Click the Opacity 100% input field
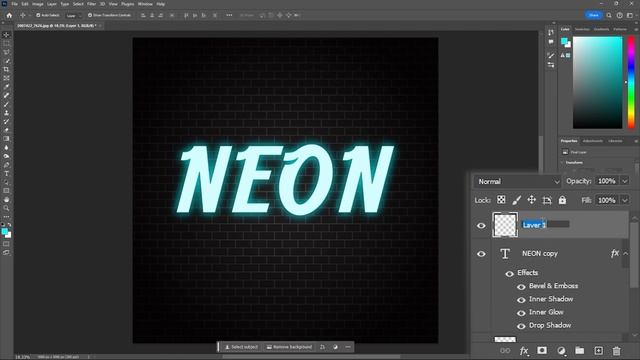Image resolution: width=640 pixels, height=360 pixels. 607,181
